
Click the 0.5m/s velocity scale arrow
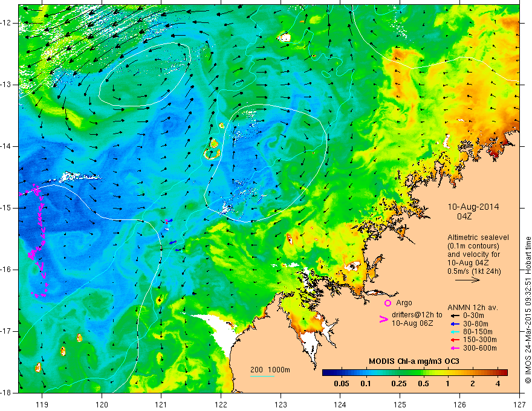pyautogui.click(x=467, y=280)
